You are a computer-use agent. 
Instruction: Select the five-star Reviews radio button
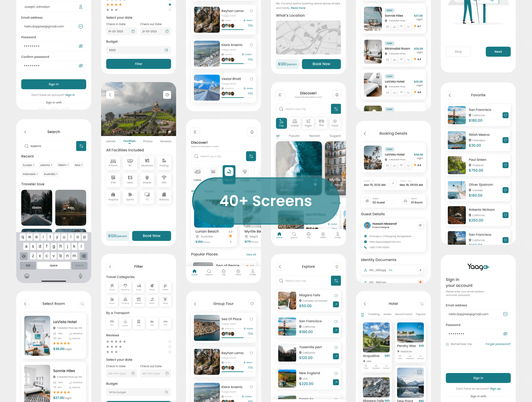(x=170, y=341)
